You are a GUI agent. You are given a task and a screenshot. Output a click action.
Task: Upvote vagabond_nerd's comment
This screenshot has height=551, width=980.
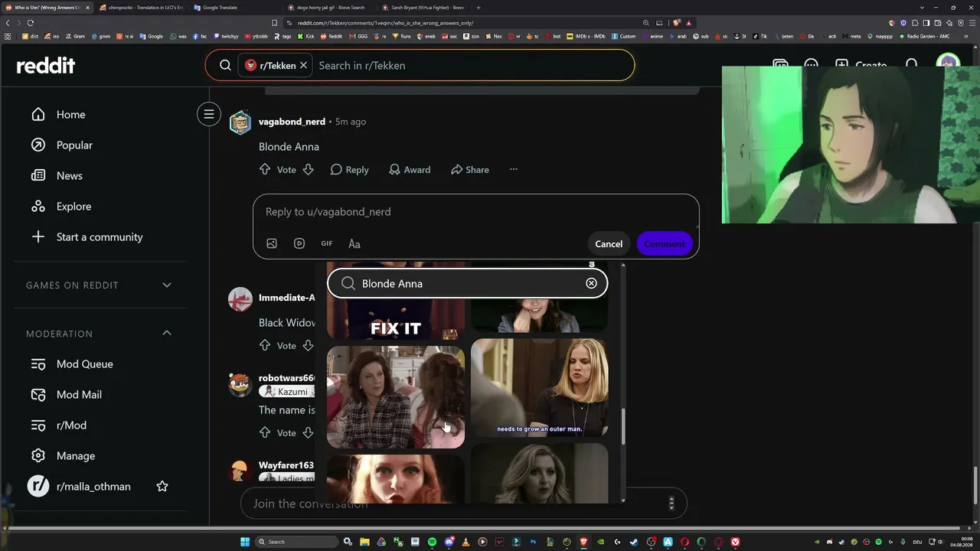pyautogui.click(x=265, y=170)
